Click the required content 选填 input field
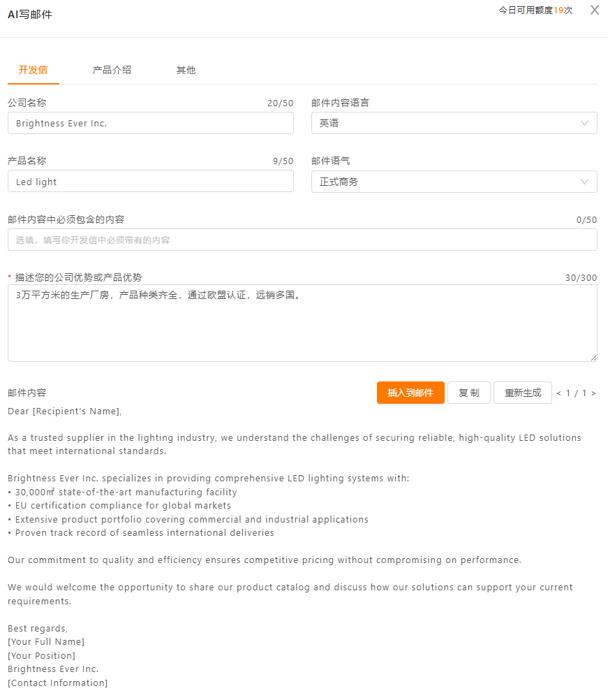The height and width of the screenshot is (700, 608). point(302,240)
